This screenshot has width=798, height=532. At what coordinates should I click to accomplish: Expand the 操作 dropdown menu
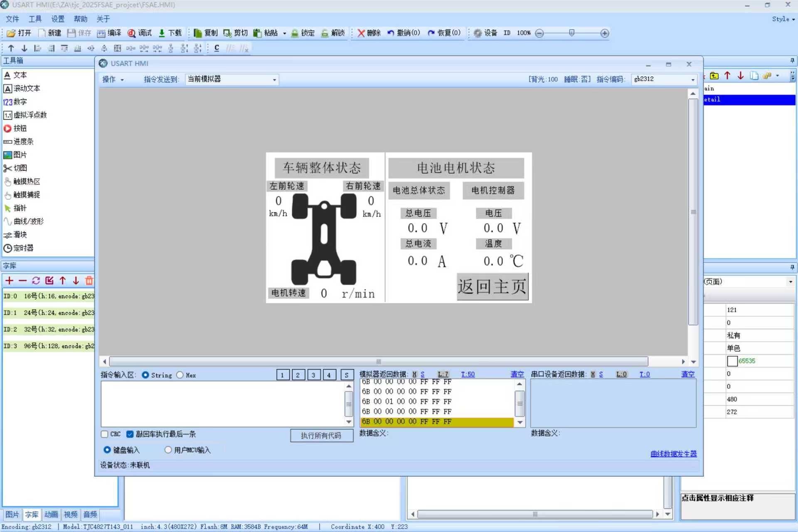tap(113, 79)
